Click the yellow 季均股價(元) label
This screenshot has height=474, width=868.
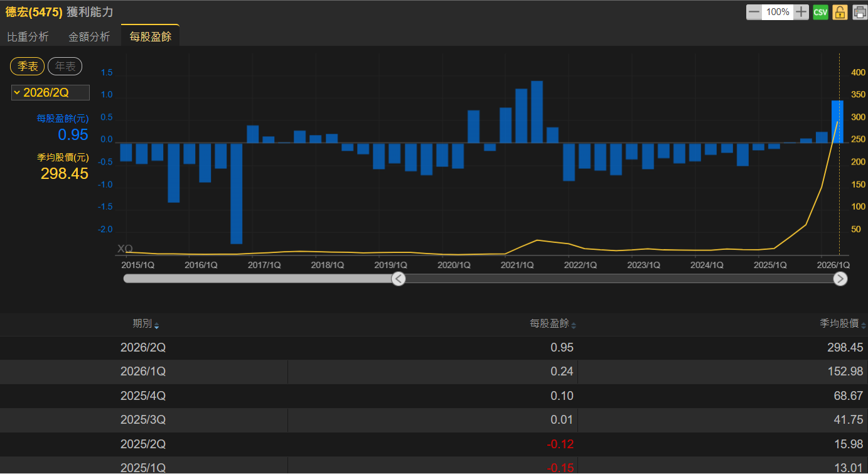[62, 158]
